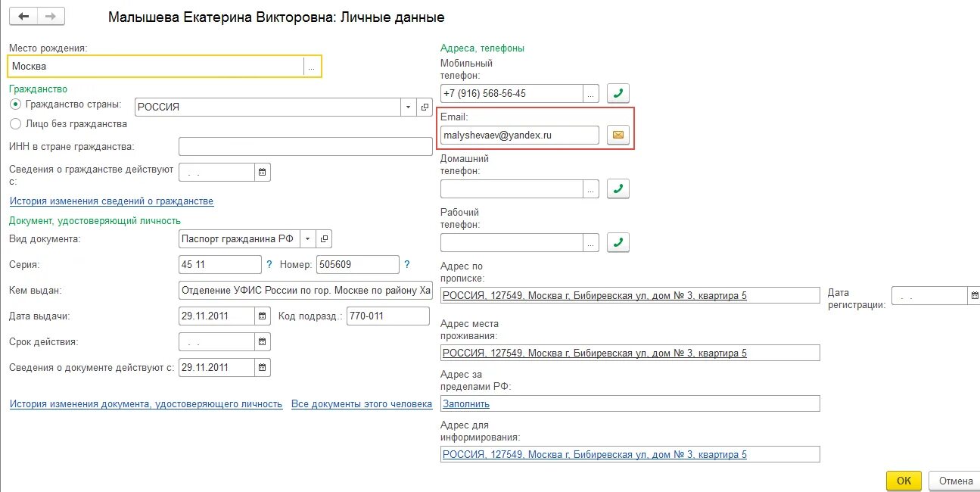Call the mobile phone number
This screenshot has width=980, height=492.
(x=618, y=93)
